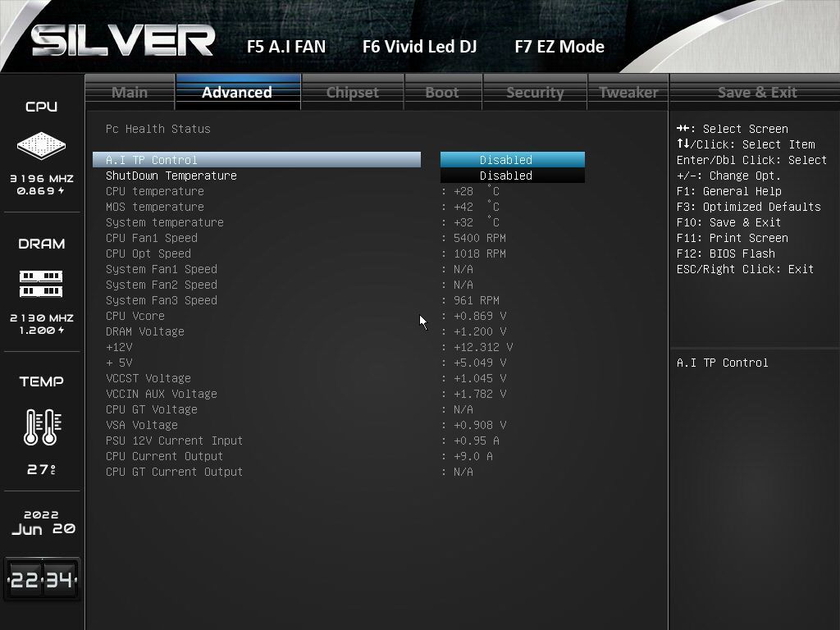Click the CPU GT Voltage label
Image resolution: width=840 pixels, height=630 pixels.
click(152, 409)
